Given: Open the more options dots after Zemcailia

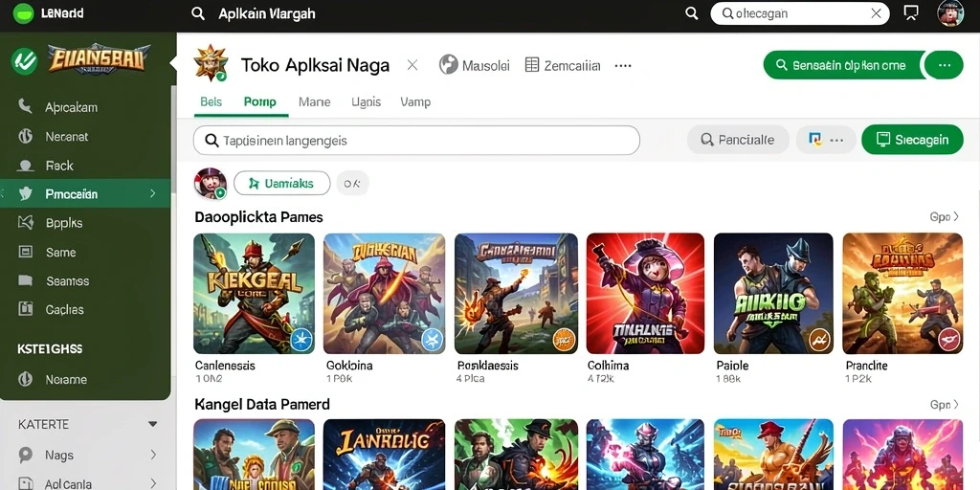Looking at the screenshot, I should [623, 65].
